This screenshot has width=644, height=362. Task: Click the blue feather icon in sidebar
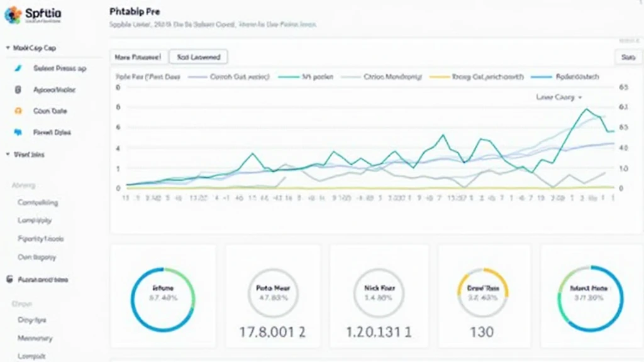[x=18, y=69]
